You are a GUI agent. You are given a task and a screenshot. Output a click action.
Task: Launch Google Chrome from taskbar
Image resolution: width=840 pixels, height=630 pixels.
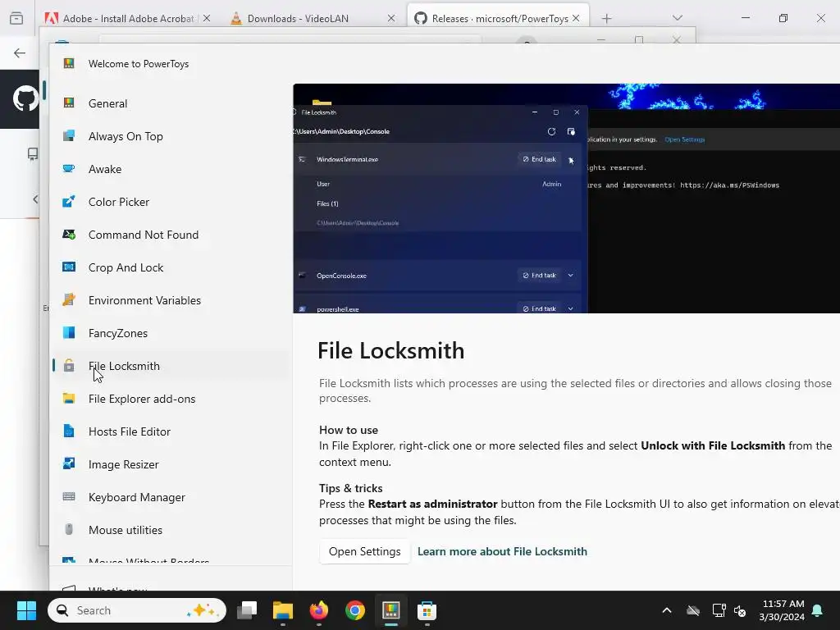click(354, 610)
